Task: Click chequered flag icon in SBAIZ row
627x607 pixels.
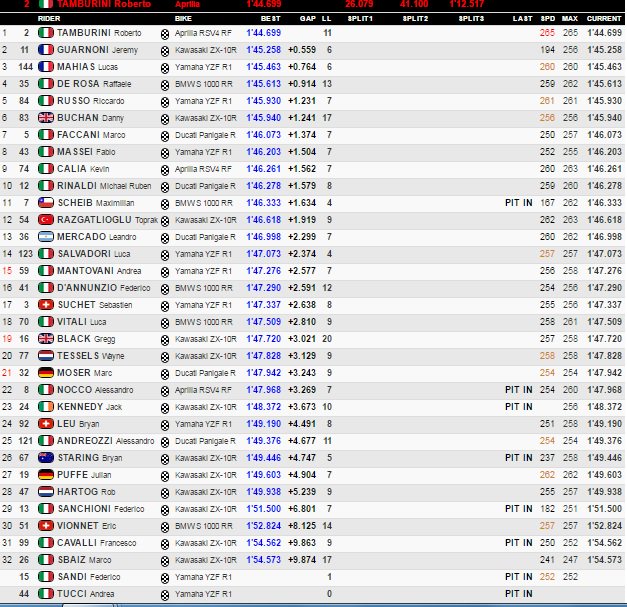Action: (x=165, y=561)
